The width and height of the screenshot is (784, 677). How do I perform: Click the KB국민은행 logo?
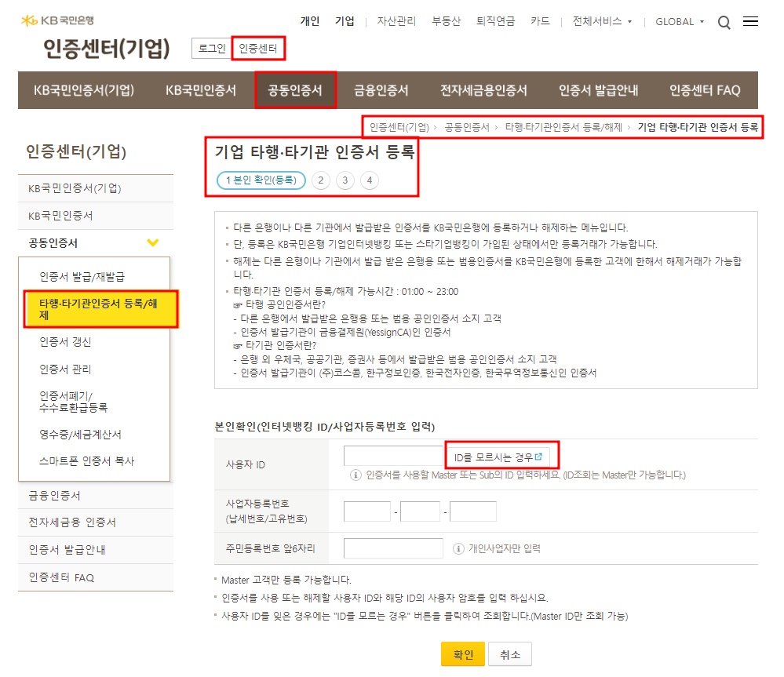click(x=57, y=20)
